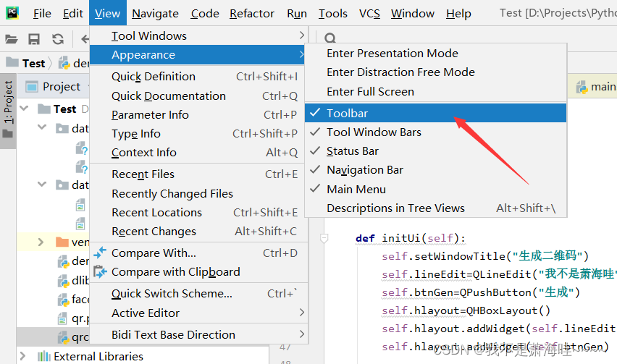Viewport: 617px width, 364px height.
Task: Open the Help menu
Action: pyautogui.click(x=458, y=13)
